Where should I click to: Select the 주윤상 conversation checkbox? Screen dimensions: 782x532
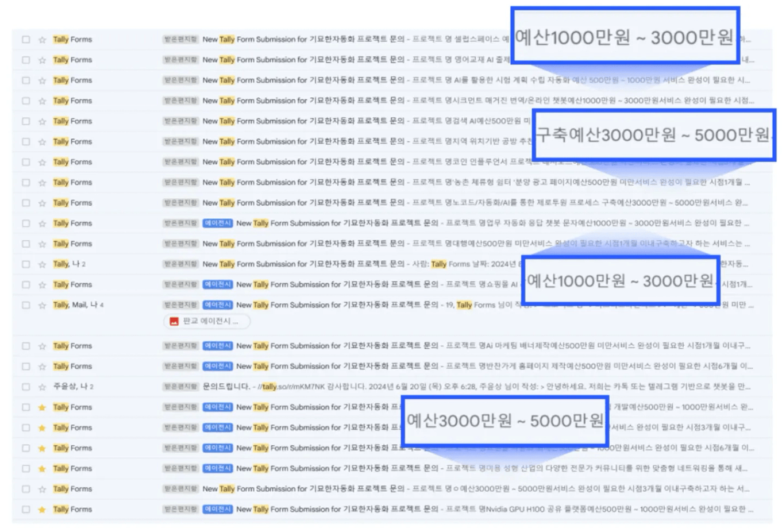click(x=26, y=387)
